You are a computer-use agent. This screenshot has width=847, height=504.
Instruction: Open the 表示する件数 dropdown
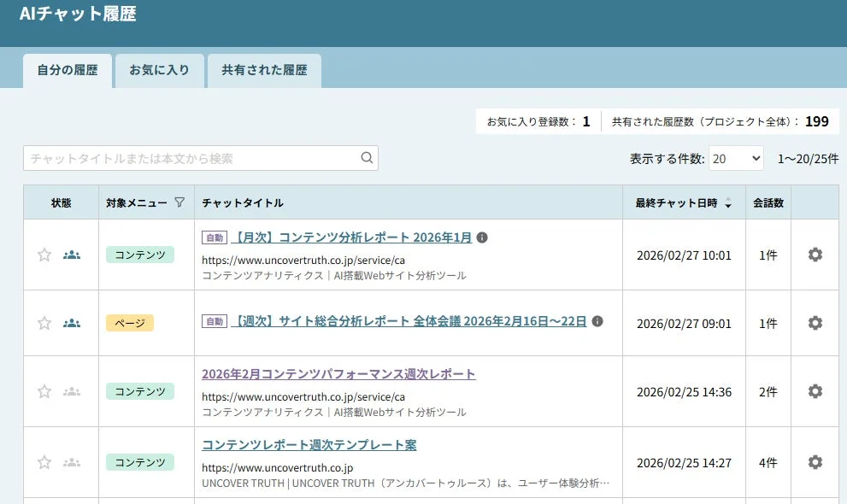736,157
